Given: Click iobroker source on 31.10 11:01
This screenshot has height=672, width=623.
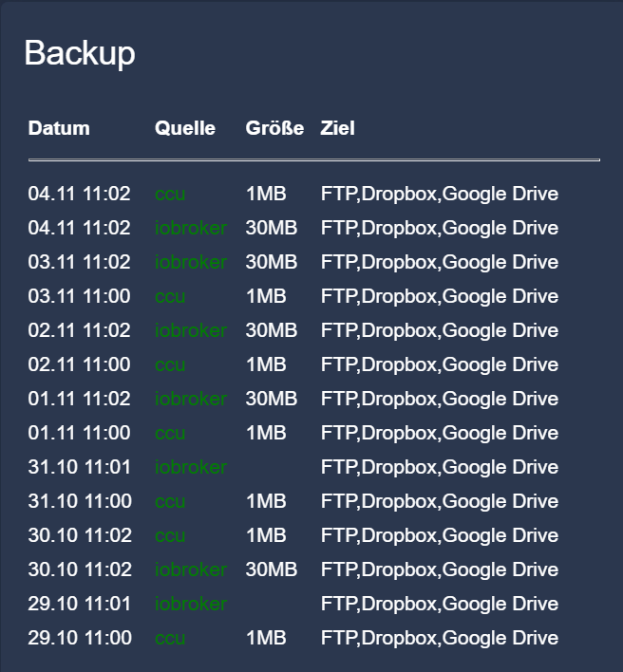Looking at the screenshot, I should tap(191, 467).
